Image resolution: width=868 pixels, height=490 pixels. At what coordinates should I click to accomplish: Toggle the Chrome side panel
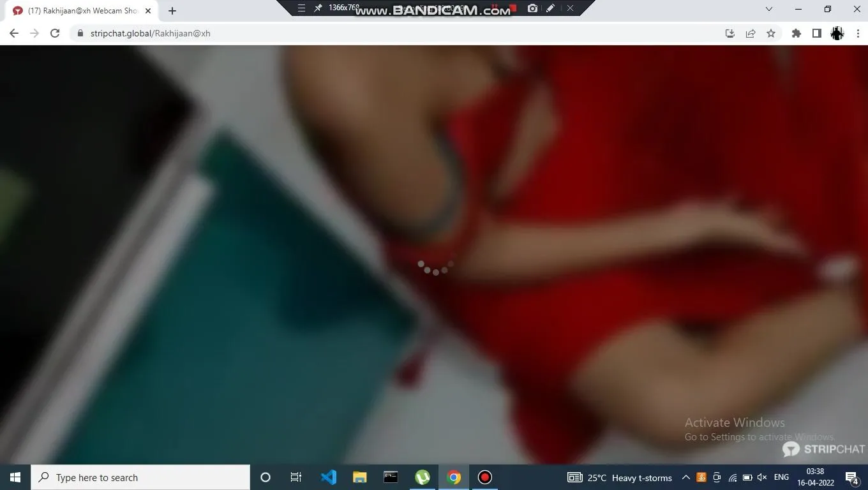coord(816,33)
